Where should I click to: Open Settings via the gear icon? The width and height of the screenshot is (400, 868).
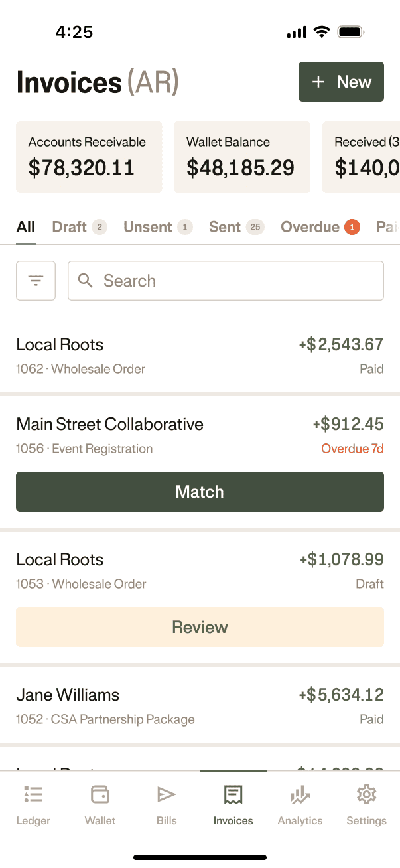(x=366, y=794)
